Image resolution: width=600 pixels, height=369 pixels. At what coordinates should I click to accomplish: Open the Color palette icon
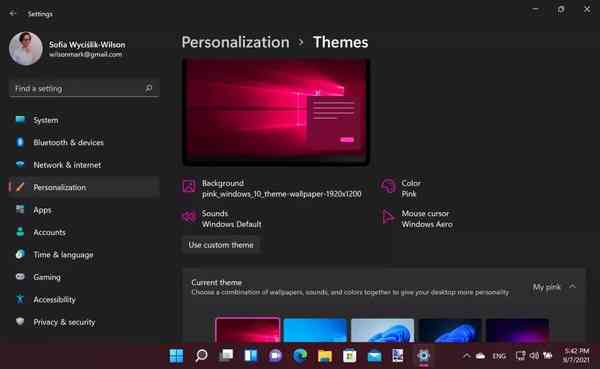[388, 186]
